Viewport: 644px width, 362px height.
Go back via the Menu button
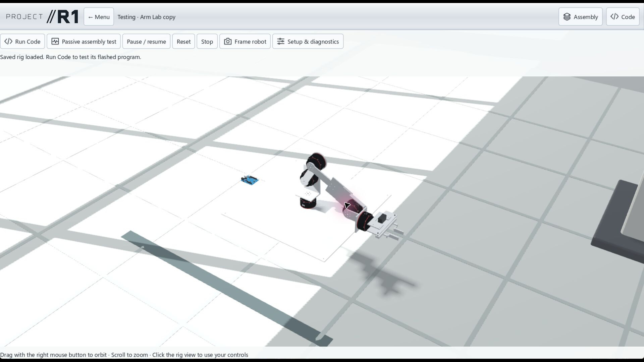(99, 17)
